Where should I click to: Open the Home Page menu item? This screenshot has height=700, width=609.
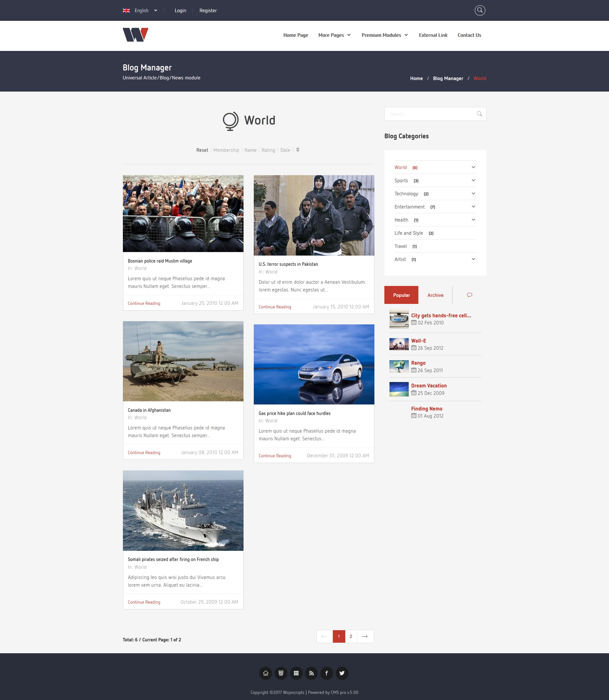tap(296, 35)
